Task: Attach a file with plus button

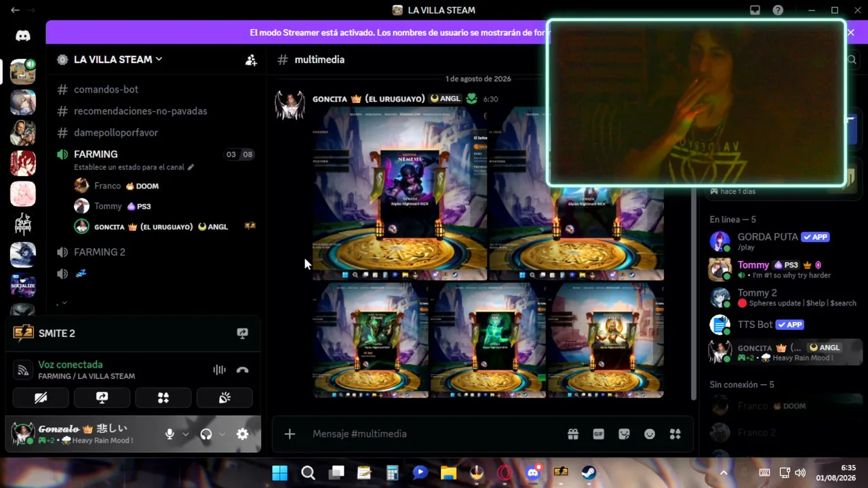Action: tap(290, 434)
